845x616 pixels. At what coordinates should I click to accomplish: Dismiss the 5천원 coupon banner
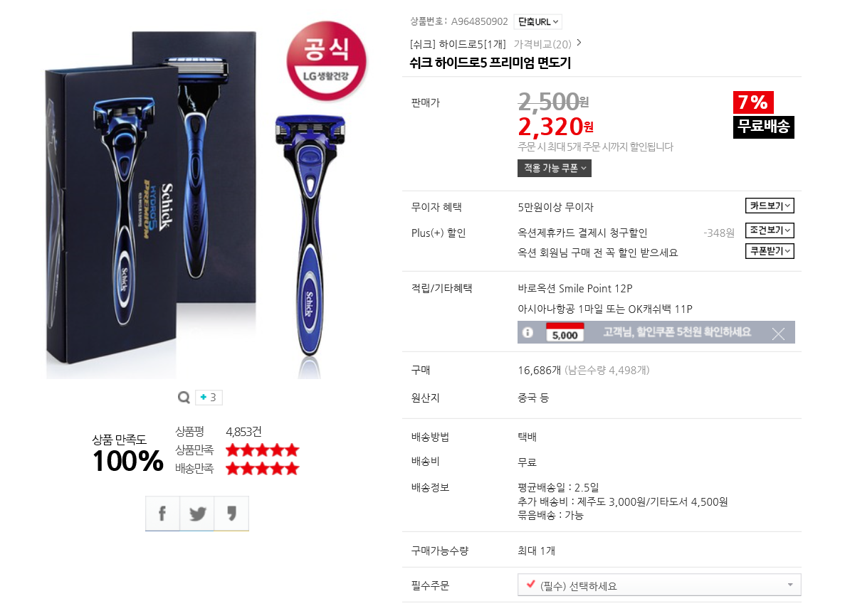[778, 334]
